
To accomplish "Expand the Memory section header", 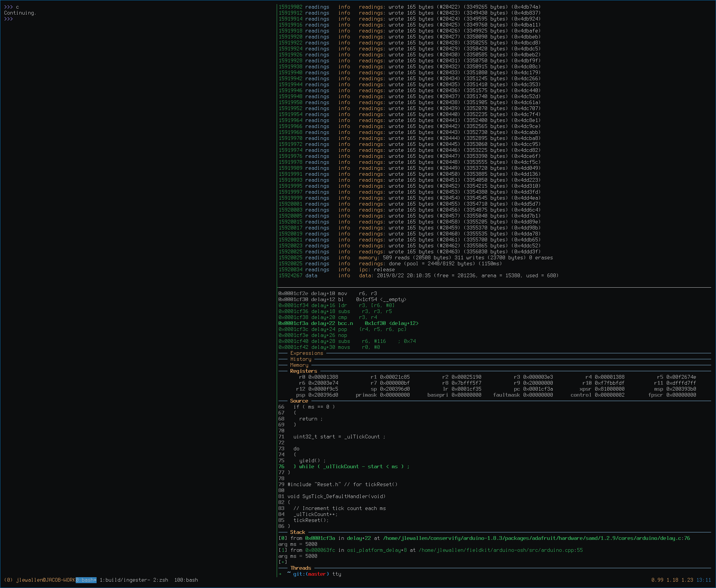I will [299, 365].
